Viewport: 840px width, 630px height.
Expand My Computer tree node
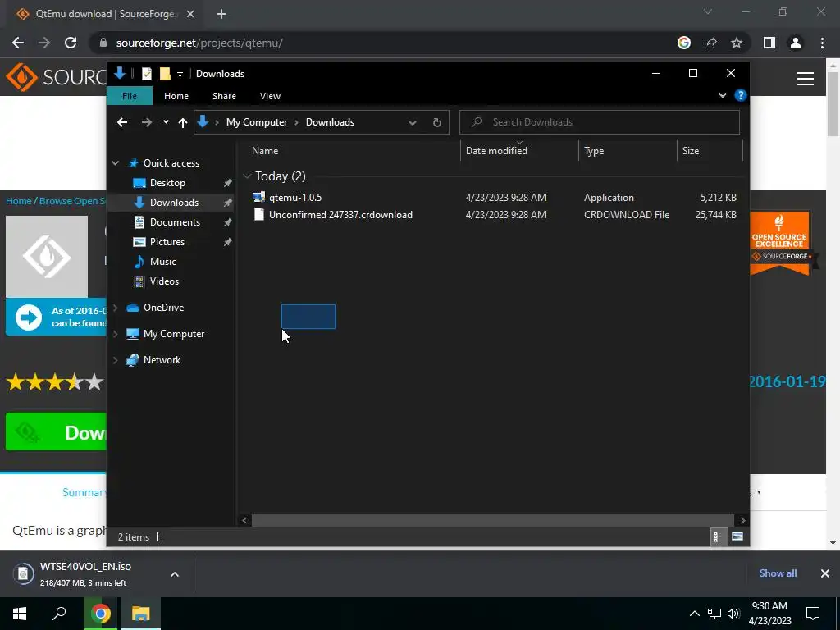pyautogui.click(x=115, y=334)
